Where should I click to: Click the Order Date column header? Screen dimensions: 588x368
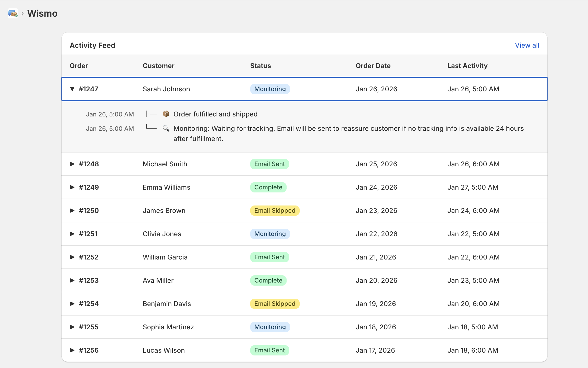373,66
